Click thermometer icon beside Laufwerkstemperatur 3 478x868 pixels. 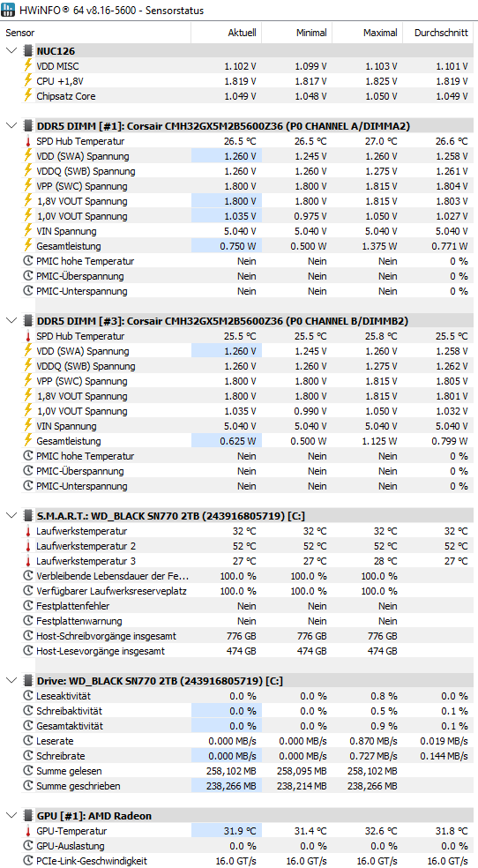point(27,561)
